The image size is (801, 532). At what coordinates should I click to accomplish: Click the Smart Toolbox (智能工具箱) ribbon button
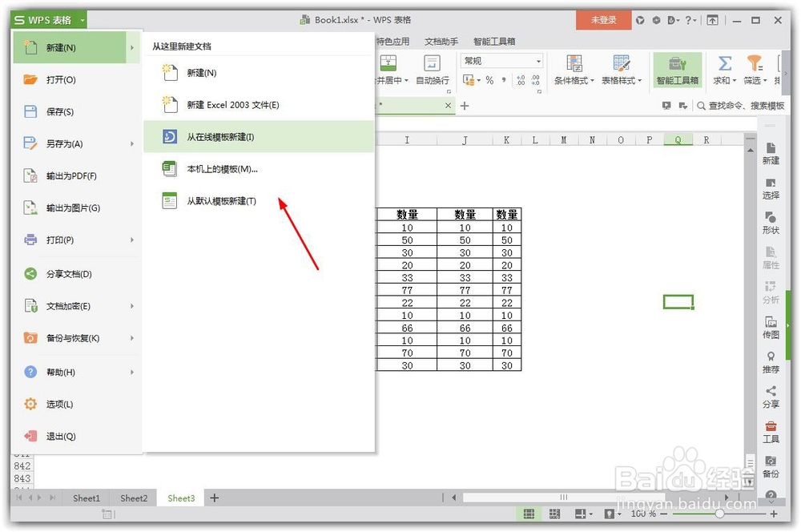tap(678, 71)
